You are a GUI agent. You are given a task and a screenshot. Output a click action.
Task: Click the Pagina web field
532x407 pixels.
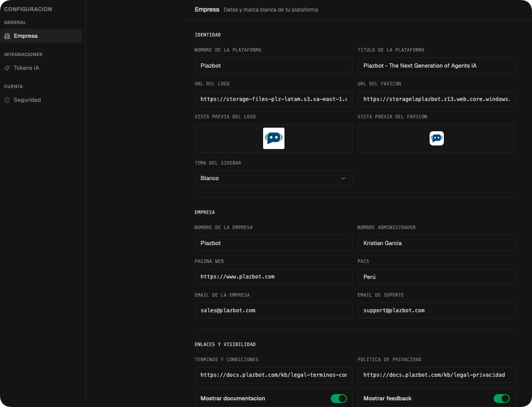tap(274, 277)
